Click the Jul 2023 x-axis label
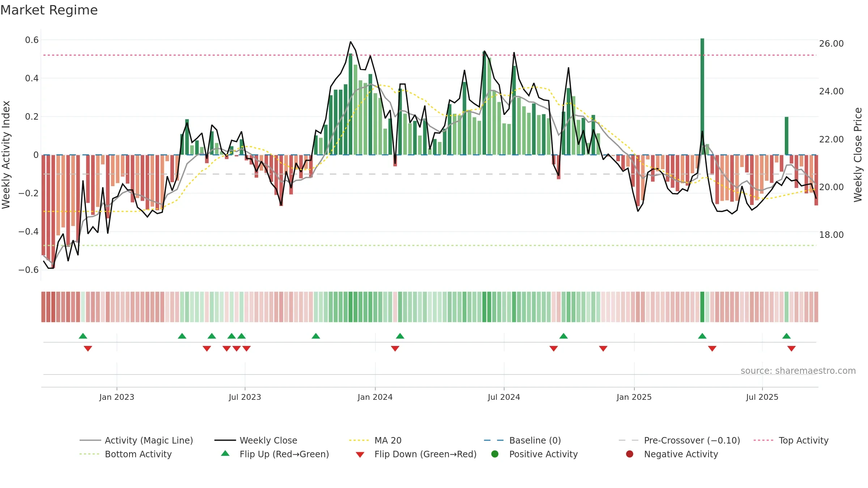This screenshot has height=488, width=868. click(245, 397)
